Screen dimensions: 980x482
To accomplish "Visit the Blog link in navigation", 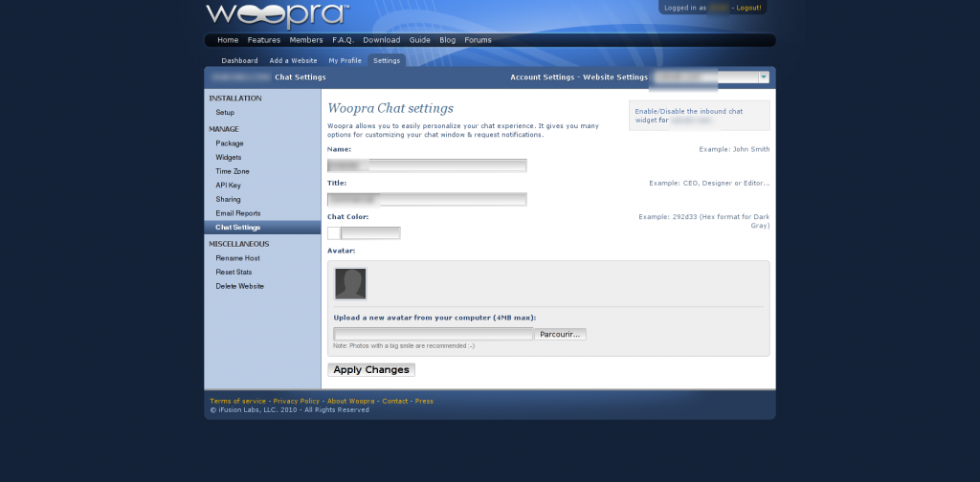I will (x=448, y=40).
